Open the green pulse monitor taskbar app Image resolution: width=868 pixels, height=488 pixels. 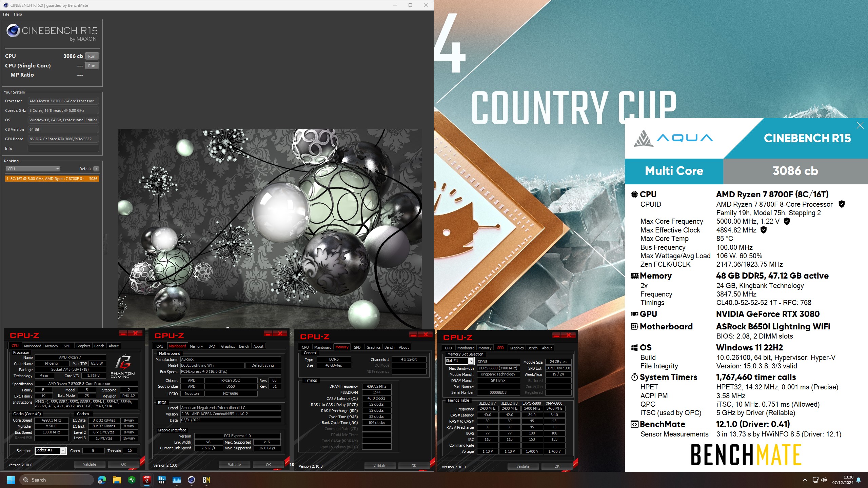pos(132,480)
